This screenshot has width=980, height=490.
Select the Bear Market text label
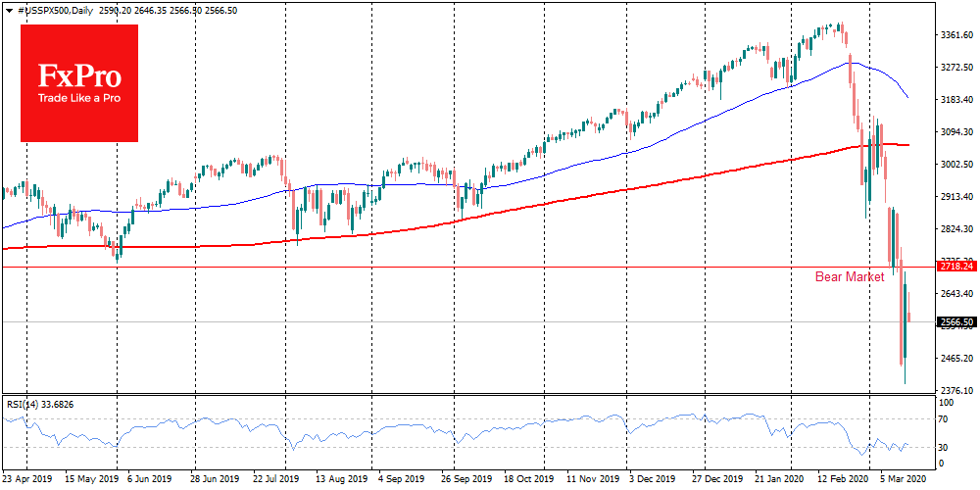tap(849, 277)
